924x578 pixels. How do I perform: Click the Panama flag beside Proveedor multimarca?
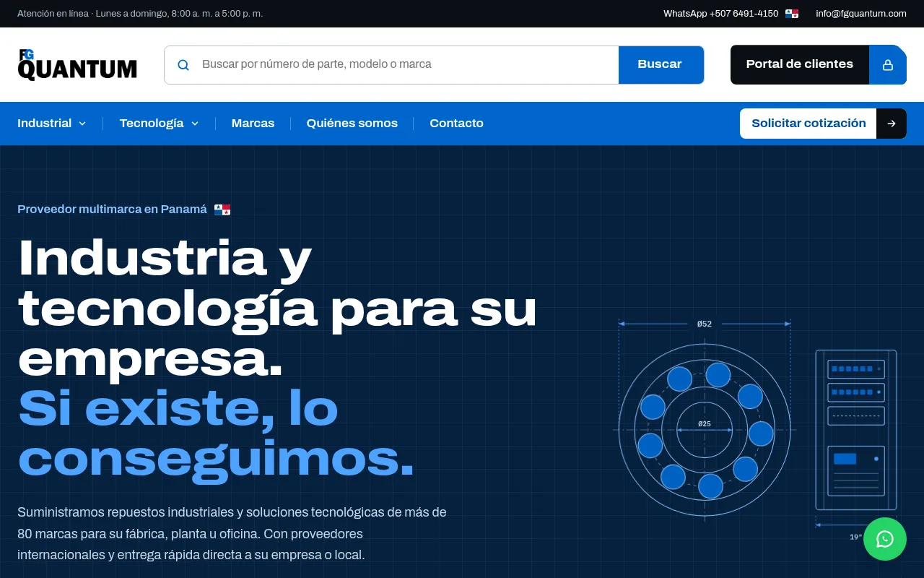[x=222, y=210]
